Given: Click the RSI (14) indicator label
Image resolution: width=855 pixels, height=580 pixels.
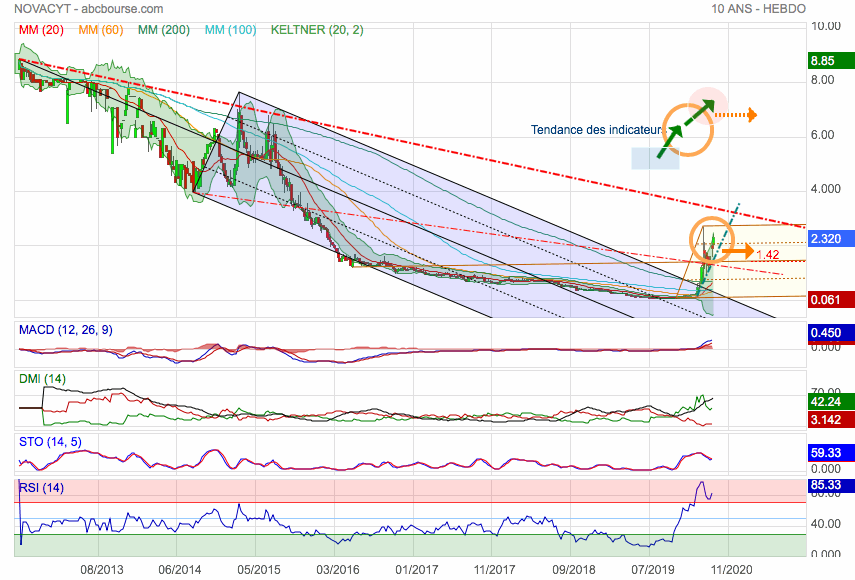Looking at the screenshot, I should click(x=41, y=487).
